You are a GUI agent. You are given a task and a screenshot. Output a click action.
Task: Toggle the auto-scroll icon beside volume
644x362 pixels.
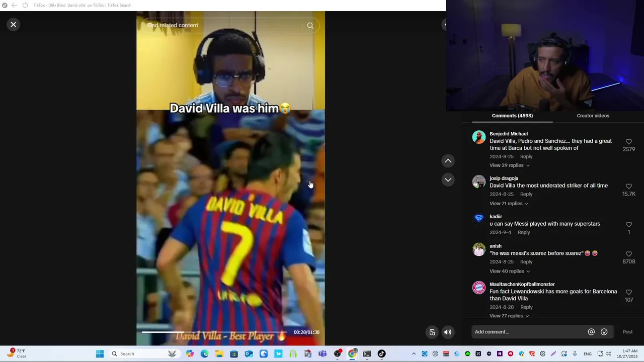[x=432, y=332]
